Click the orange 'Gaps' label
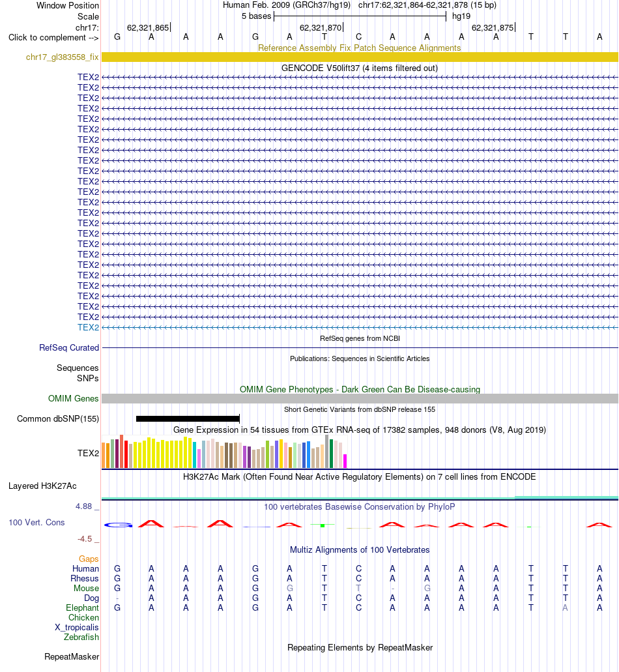 89,559
